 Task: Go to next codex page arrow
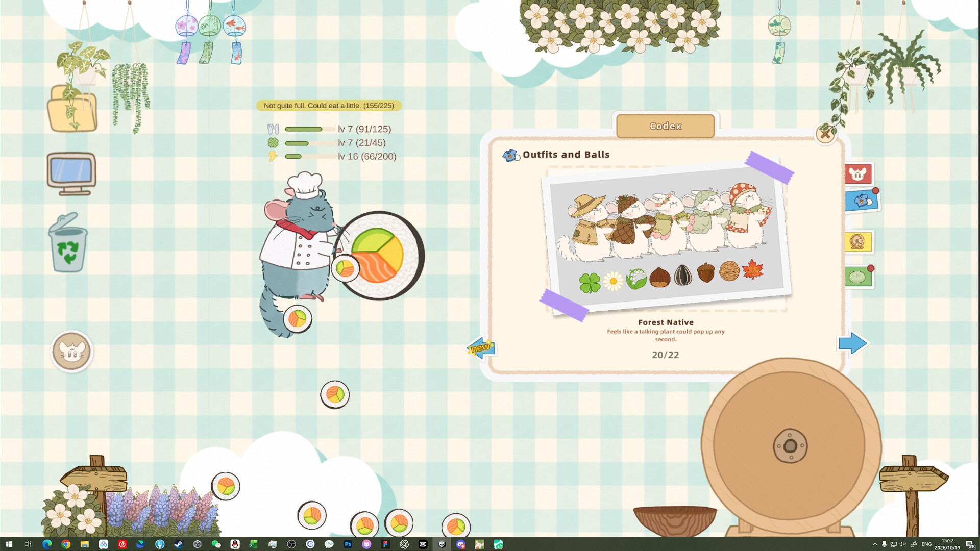[852, 343]
